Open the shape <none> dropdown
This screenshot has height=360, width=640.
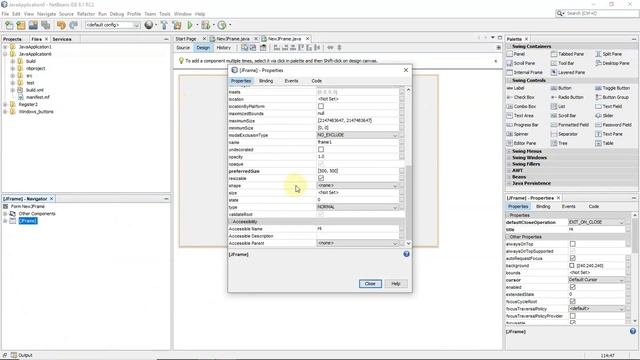pos(357,186)
